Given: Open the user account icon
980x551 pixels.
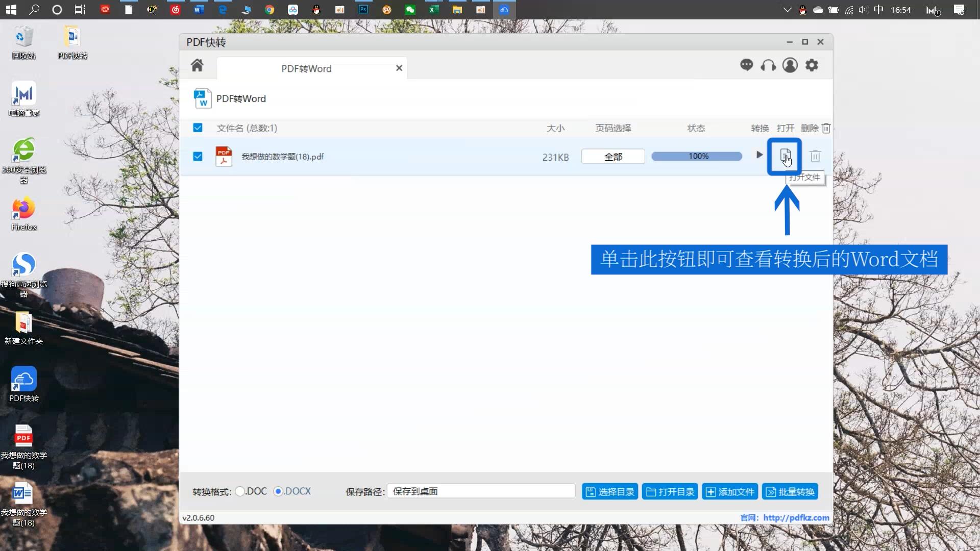Looking at the screenshot, I should (x=790, y=65).
